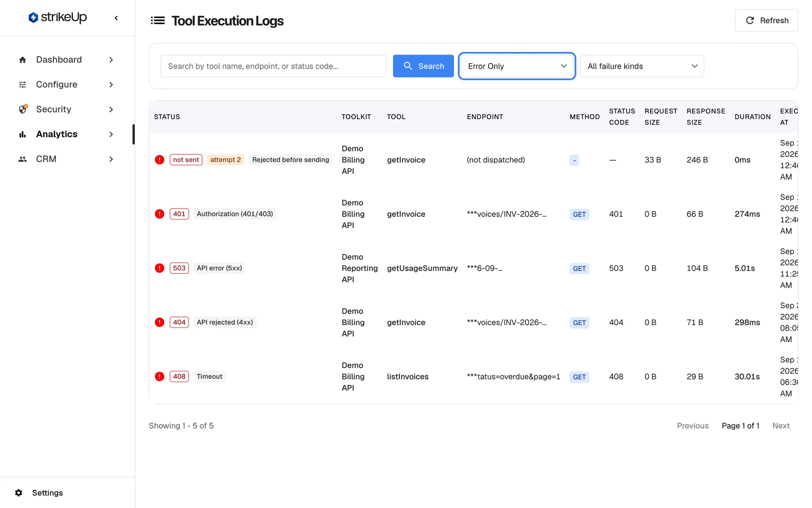812x508 pixels.
Task: Click the '***tatus=overdue&page=1' endpoint cell
Action: tap(513, 377)
